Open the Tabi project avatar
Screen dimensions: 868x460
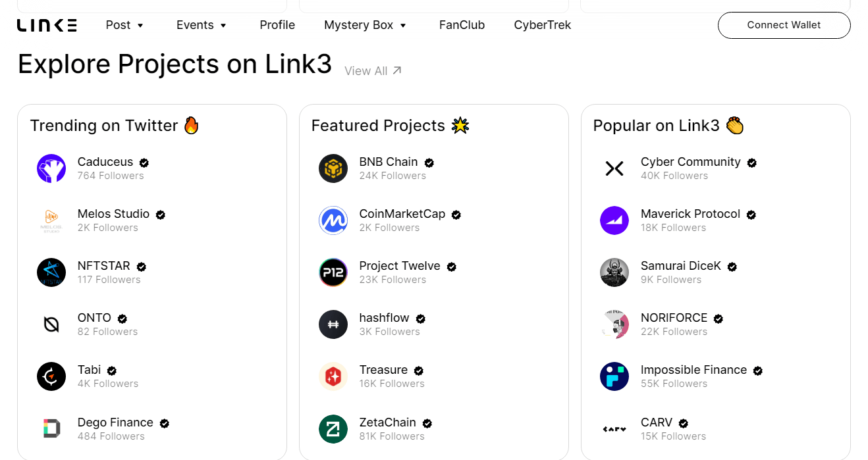pyautogui.click(x=51, y=376)
